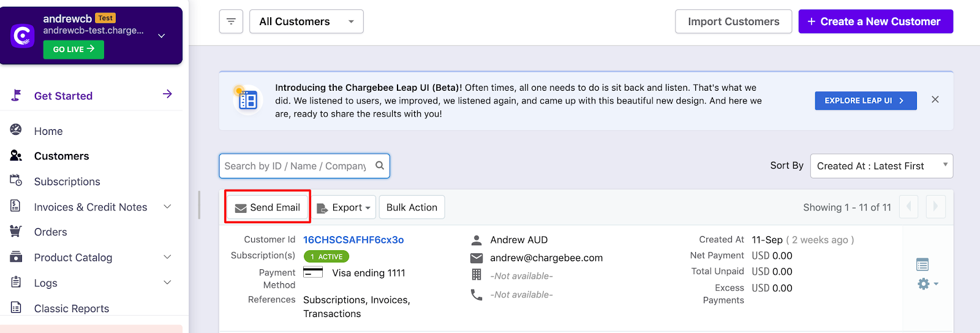980x333 pixels.
Task: Open Orders in the sidebar
Action: [x=50, y=232]
